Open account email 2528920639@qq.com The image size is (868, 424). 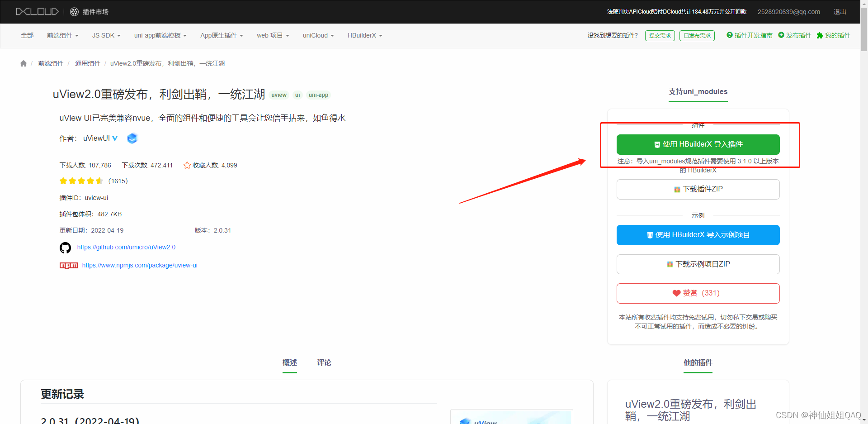789,12
